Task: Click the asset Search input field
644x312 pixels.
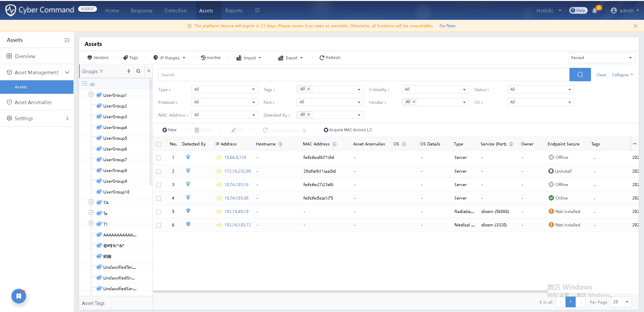Action: tap(364, 75)
